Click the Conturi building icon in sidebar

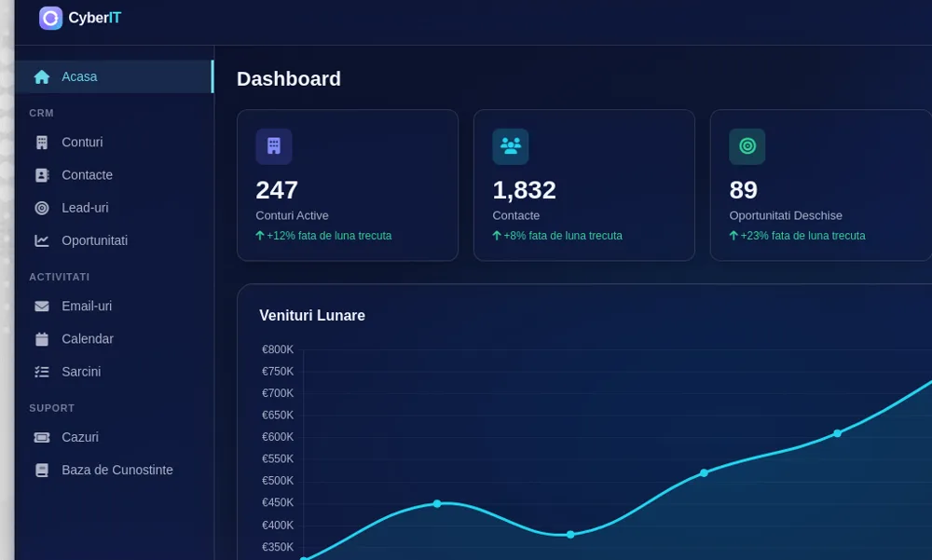pyautogui.click(x=42, y=143)
